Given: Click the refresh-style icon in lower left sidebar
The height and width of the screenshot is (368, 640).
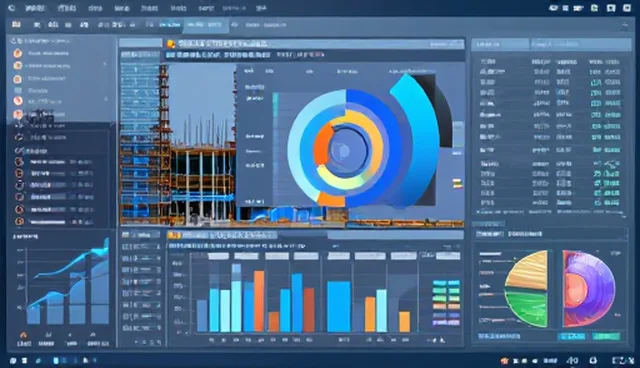Looking at the screenshot, I should [19, 137].
